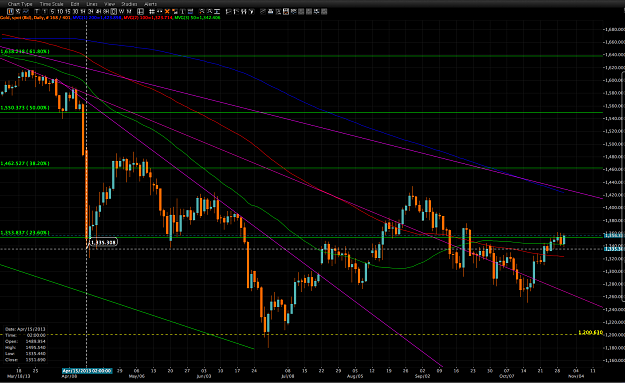Switch to the 10-minute time scale
Image resolution: width=625 pixels, height=383 pixels.
tap(60, 12)
